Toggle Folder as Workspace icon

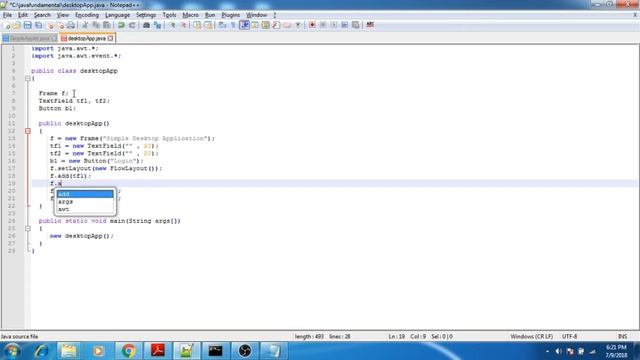click(x=287, y=25)
